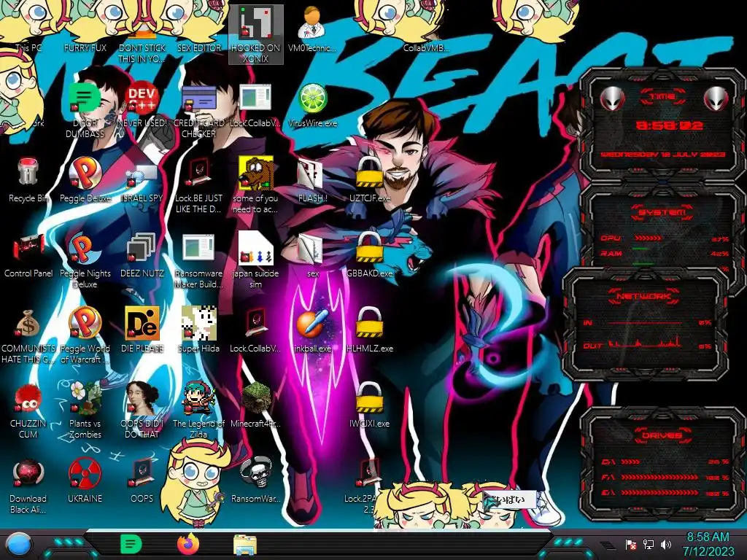Click the SYSTEM gadget header
Viewport: 747px width, 560px height.
(662, 212)
